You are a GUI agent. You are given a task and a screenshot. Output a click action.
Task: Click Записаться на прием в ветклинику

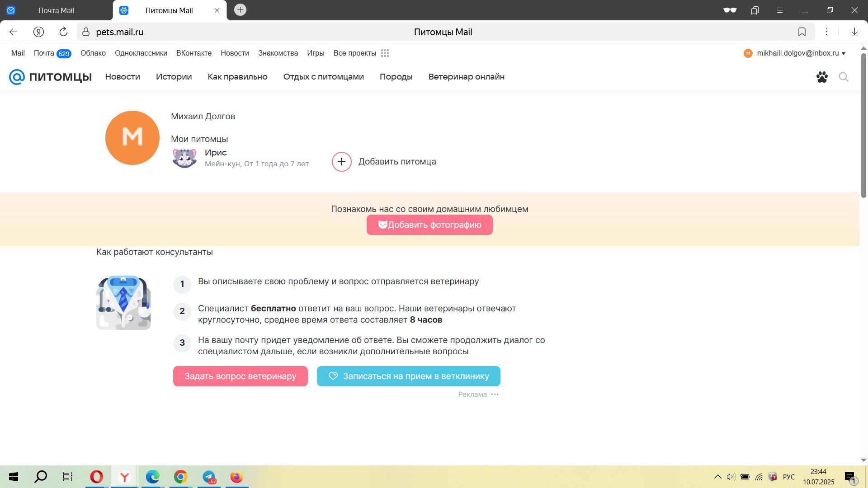click(409, 376)
